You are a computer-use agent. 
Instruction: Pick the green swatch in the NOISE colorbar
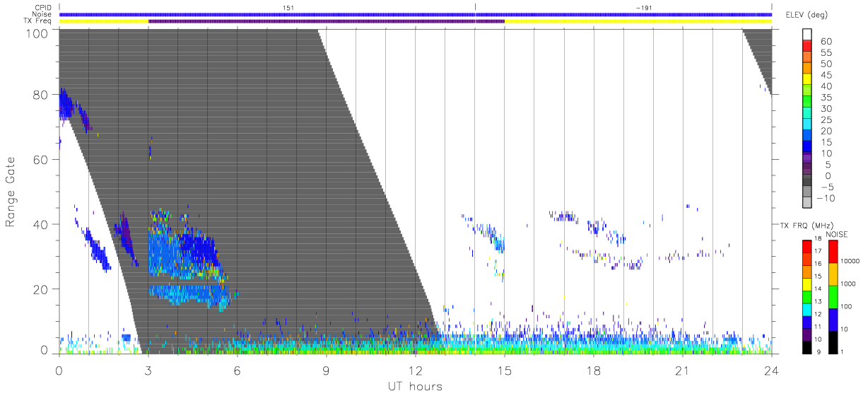(x=833, y=296)
